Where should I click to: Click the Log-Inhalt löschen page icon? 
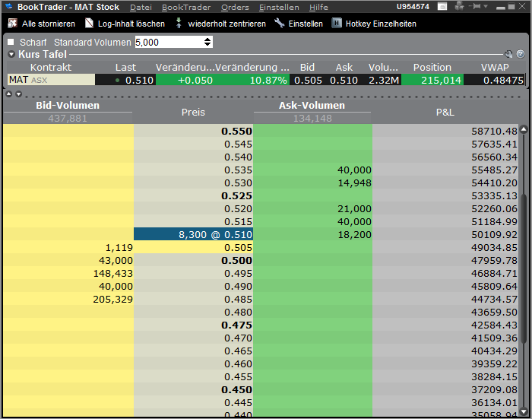tap(89, 23)
